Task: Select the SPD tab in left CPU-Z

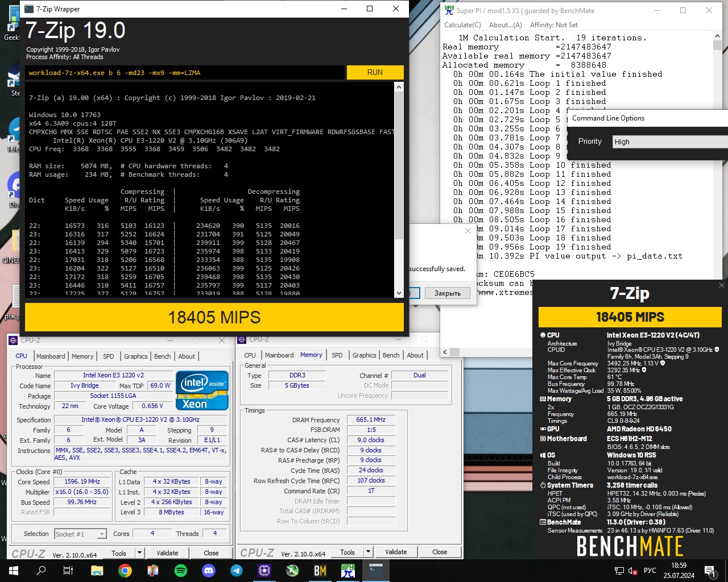Action: 108,356
